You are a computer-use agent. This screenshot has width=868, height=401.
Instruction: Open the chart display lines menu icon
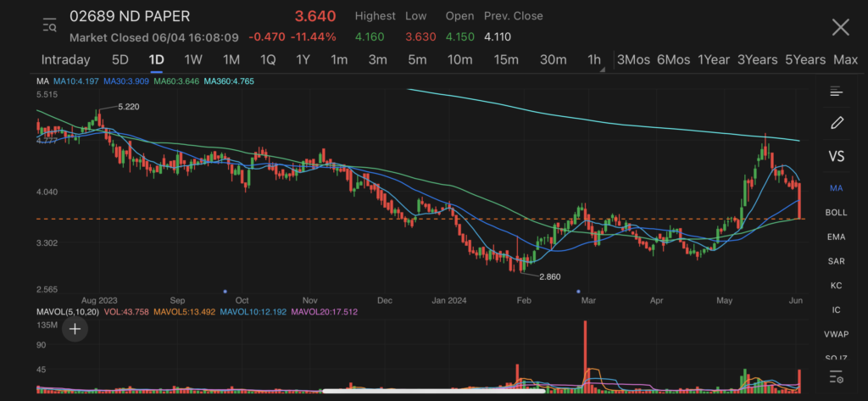(837, 92)
